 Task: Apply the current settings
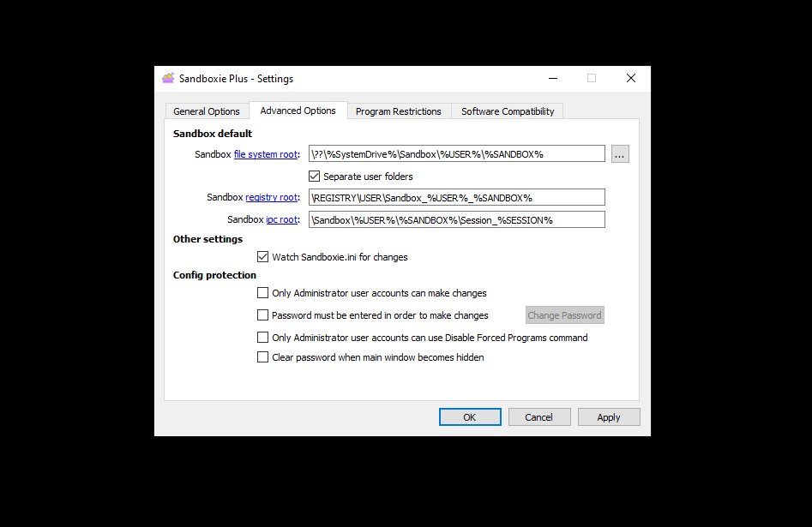click(x=609, y=417)
